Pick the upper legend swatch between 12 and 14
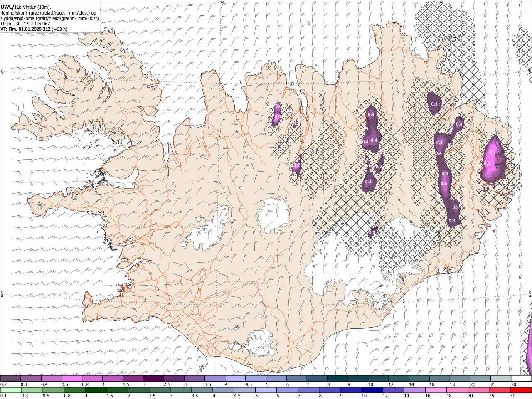The height and width of the screenshot is (399, 532). click(398, 379)
